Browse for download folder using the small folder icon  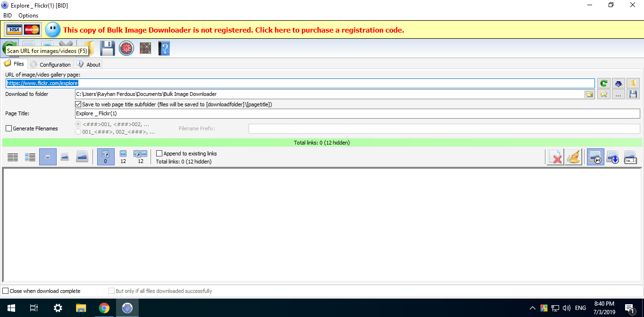point(589,94)
